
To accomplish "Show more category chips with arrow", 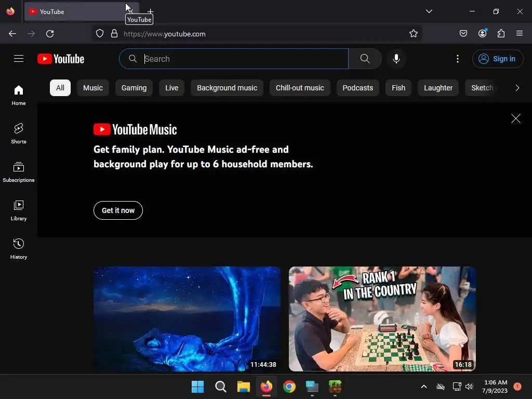I will (x=517, y=88).
